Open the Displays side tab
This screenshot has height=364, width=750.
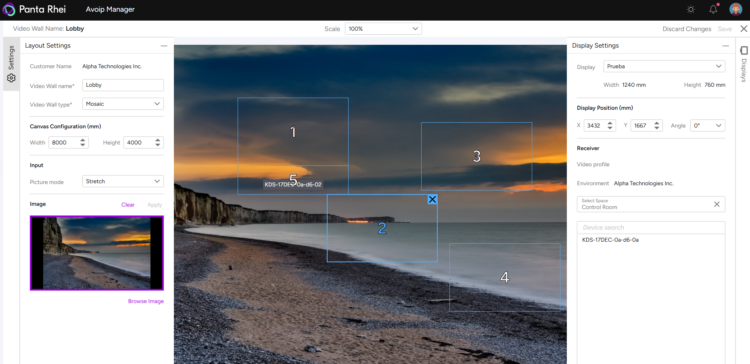click(744, 64)
